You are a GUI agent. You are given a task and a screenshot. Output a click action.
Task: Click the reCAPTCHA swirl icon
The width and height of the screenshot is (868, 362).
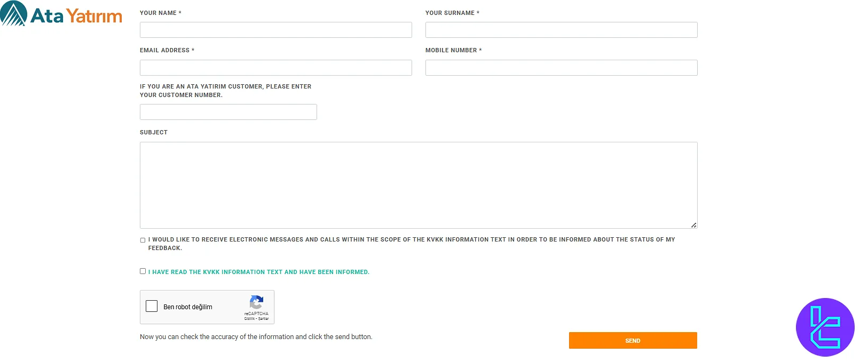[x=256, y=301]
